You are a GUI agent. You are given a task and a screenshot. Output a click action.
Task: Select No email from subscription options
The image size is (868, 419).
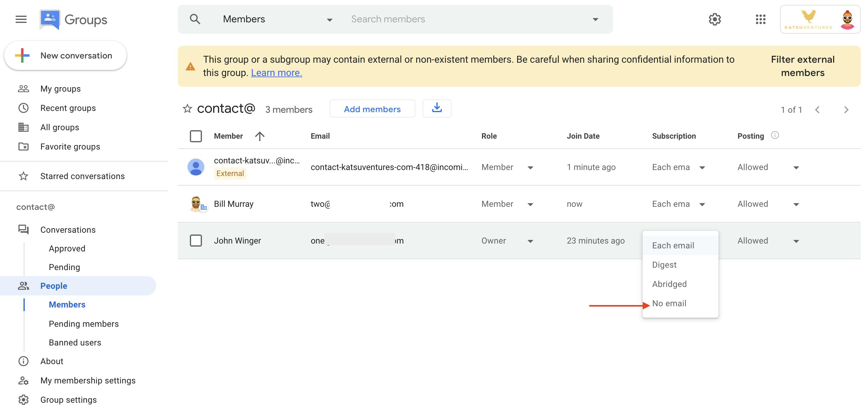click(x=669, y=303)
